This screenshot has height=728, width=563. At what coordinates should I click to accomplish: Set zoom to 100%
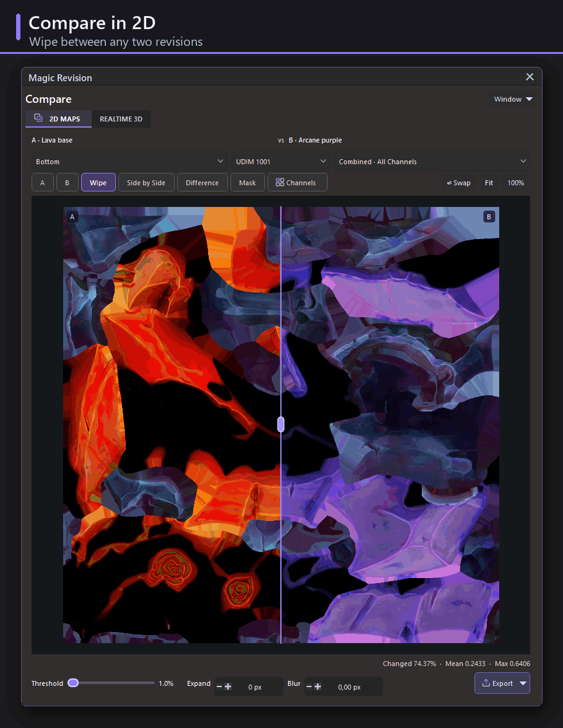(516, 183)
